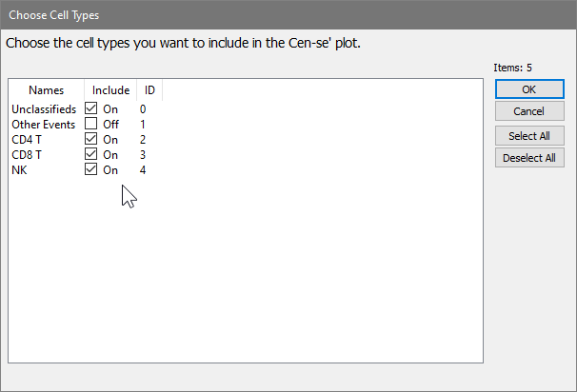Confirm selection with the OK button

pyautogui.click(x=529, y=88)
